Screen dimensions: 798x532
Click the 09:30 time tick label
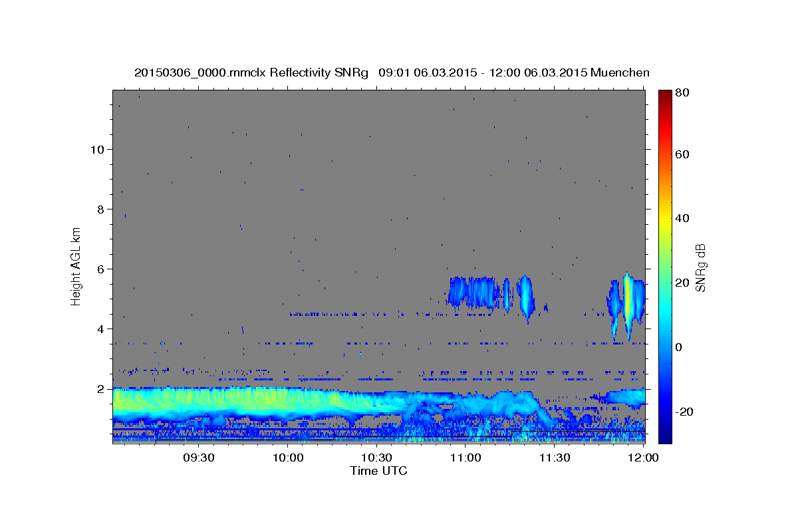click(x=199, y=458)
